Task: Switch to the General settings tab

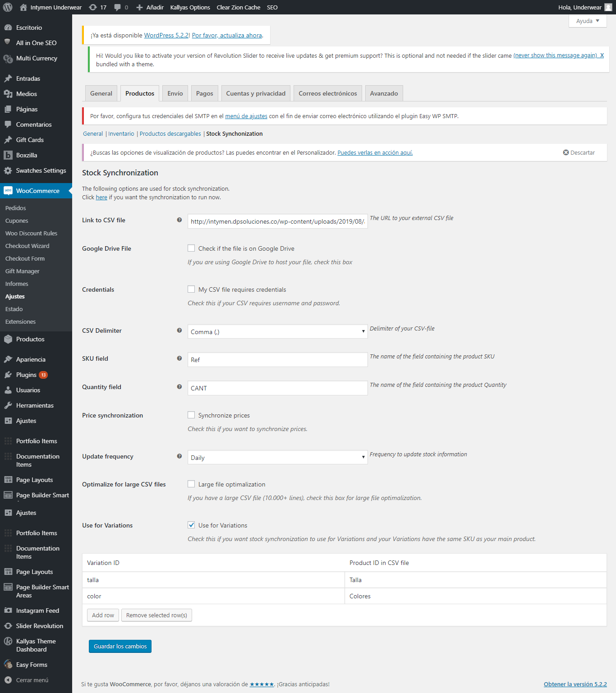Action: pos(101,93)
